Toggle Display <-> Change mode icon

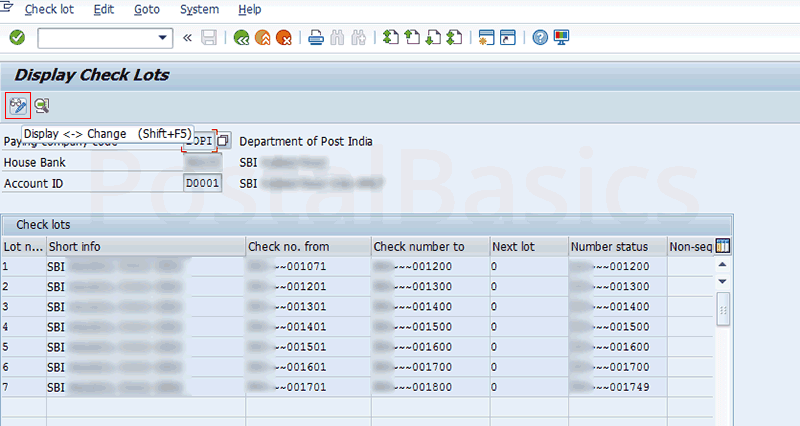click(17, 105)
